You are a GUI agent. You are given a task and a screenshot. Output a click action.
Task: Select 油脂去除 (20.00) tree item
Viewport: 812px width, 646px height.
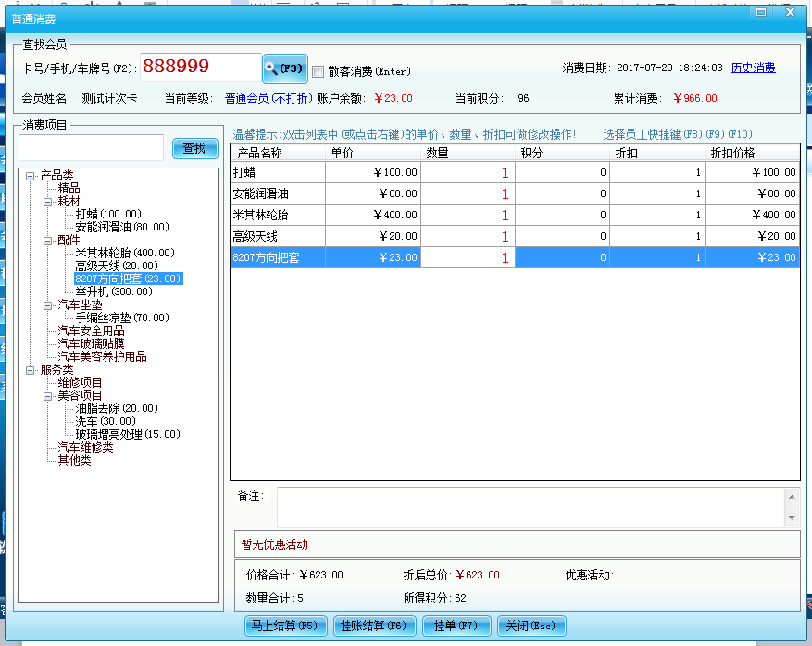(117, 408)
